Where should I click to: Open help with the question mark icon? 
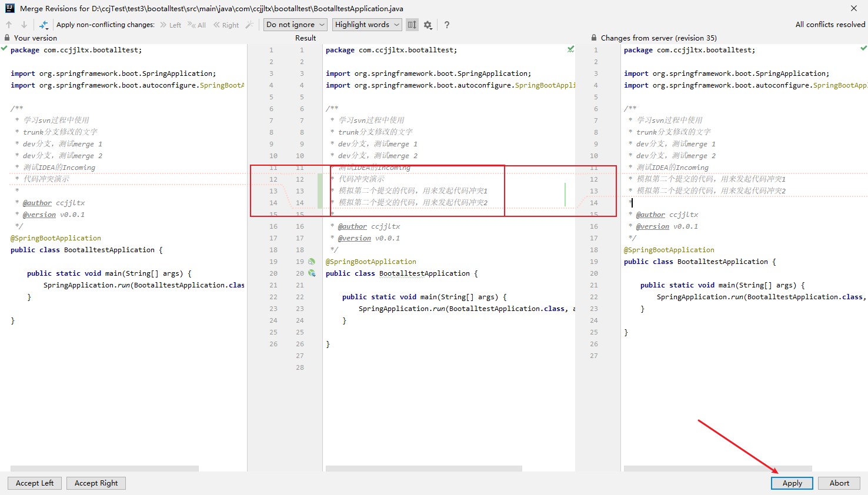447,25
